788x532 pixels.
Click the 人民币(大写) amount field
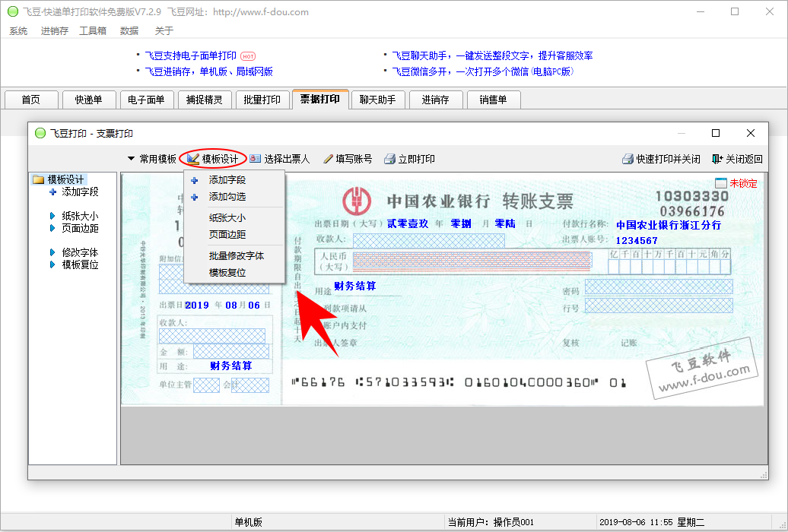(x=472, y=261)
